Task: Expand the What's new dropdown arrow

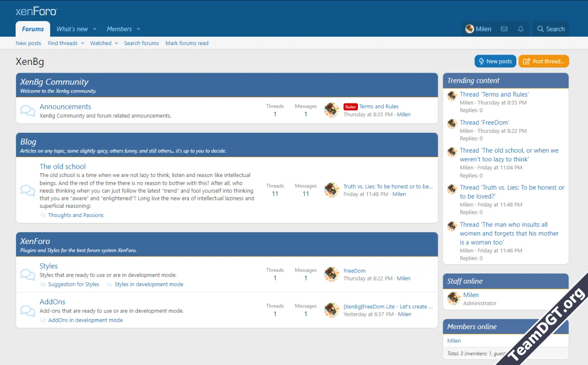Action: coord(95,29)
